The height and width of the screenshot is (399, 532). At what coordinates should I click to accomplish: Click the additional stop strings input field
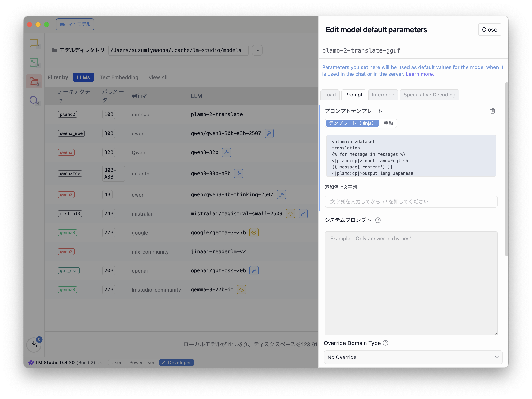coord(411,202)
